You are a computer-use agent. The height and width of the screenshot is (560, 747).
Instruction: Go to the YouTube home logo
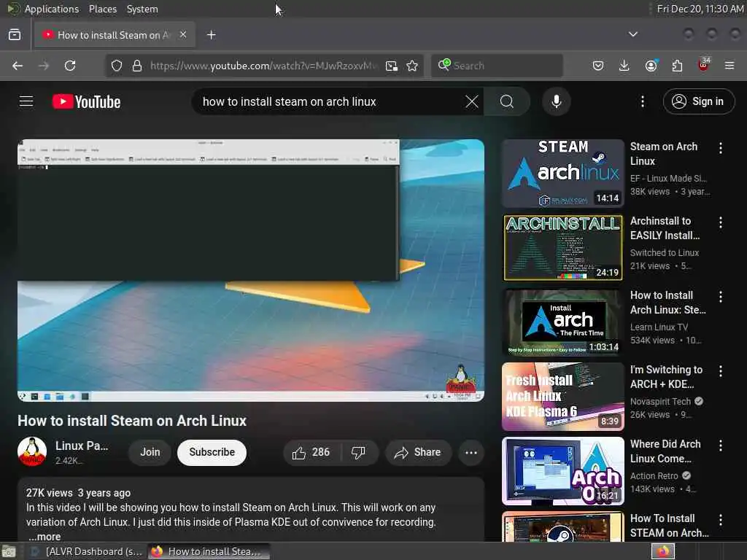(86, 101)
